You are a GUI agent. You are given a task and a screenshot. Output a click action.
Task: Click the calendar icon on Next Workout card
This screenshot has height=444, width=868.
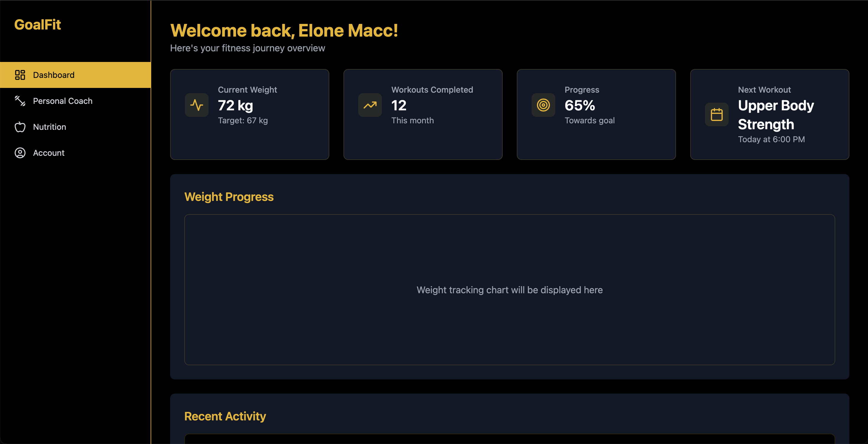(x=717, y=114)
